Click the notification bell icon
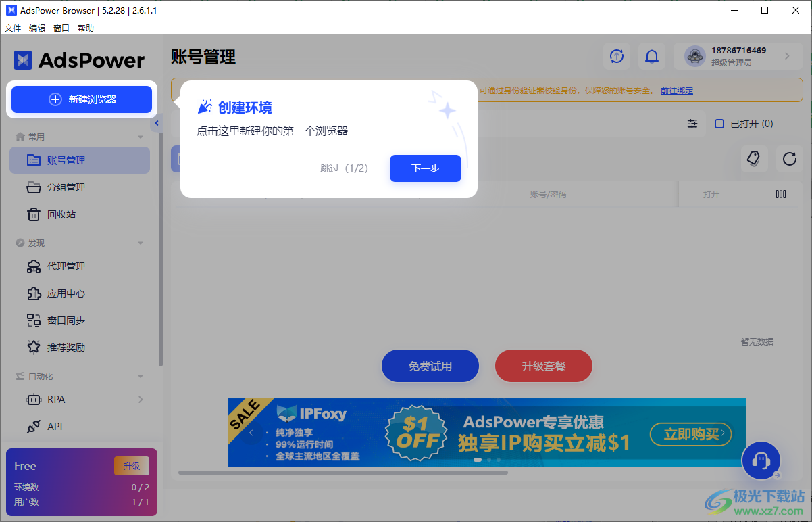This screenshot has width=812, height=522. click(651, 56)
